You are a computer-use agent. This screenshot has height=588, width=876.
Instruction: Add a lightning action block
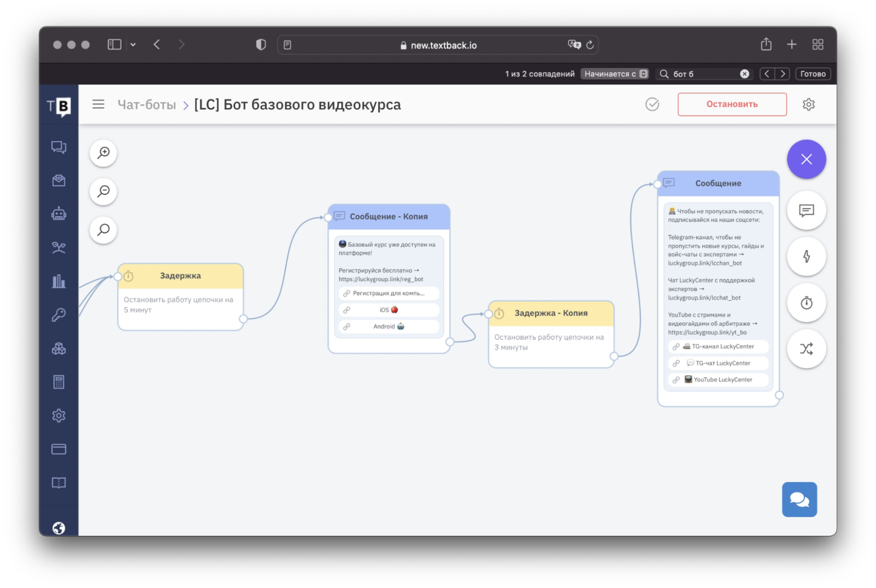pos(806,256)
